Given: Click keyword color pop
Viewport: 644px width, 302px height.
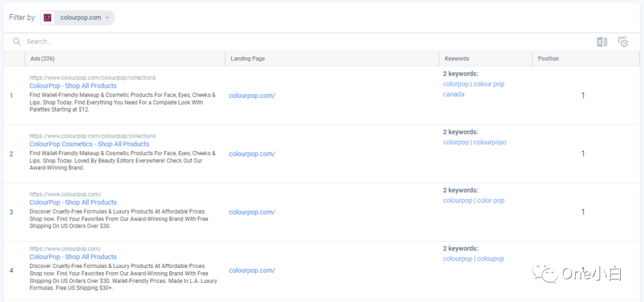Looking at the screenshot, I should pos(490,201).
